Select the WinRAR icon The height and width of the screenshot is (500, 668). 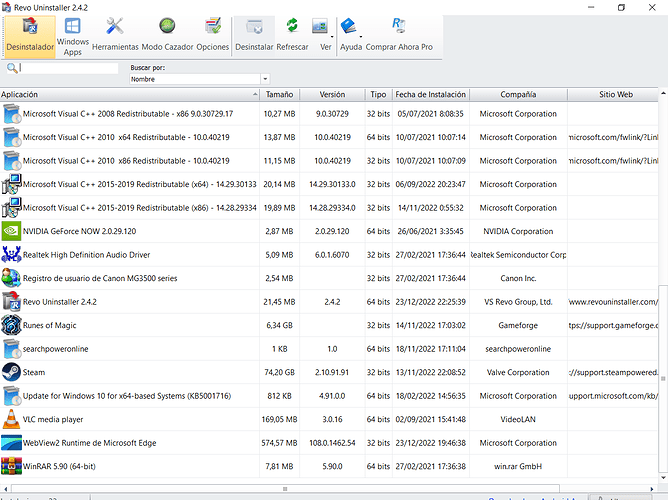[11, 466]
